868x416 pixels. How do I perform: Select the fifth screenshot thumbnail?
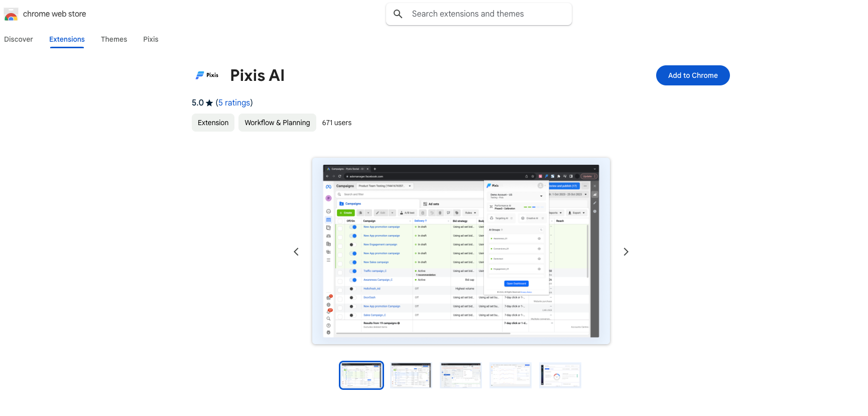click(560, 375)
